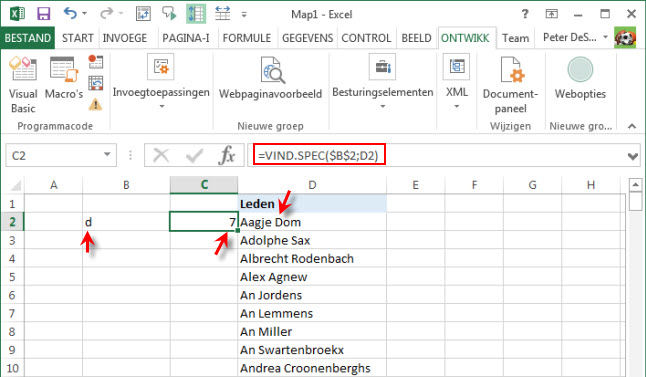
Task: Switch to the START ribbon tab
Action: 77,38
